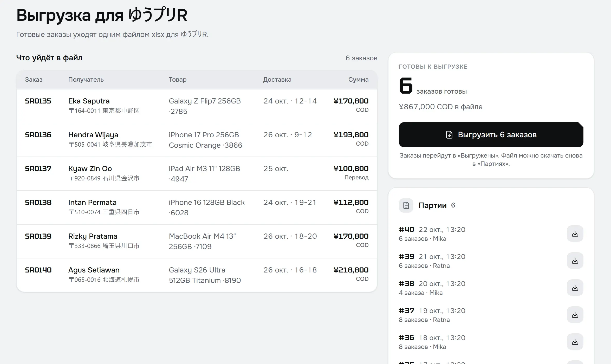Click the ¥100,800 Перевод amount
Viewport: 611px width, 364px height.
(351, 173)
